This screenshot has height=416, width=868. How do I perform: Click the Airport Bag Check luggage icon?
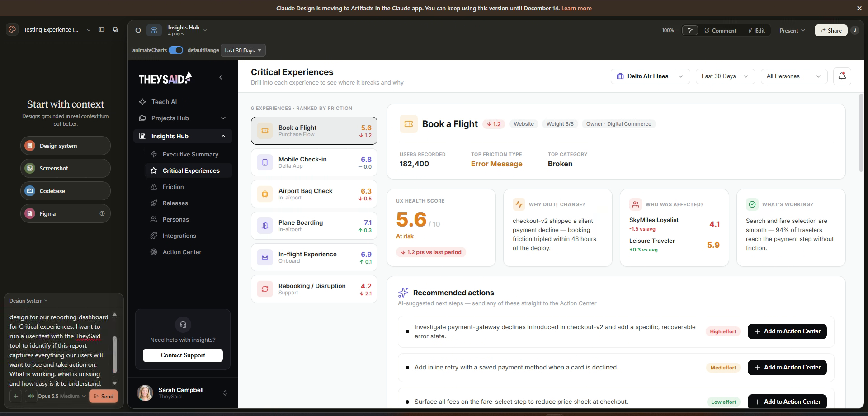265,194
